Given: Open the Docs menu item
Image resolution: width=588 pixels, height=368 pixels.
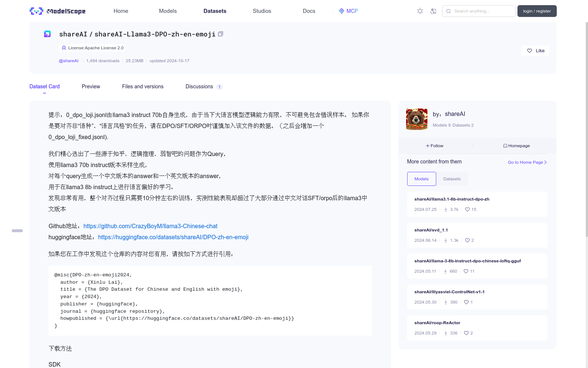Looking at the screenshot, I should [x=309, y=11].
